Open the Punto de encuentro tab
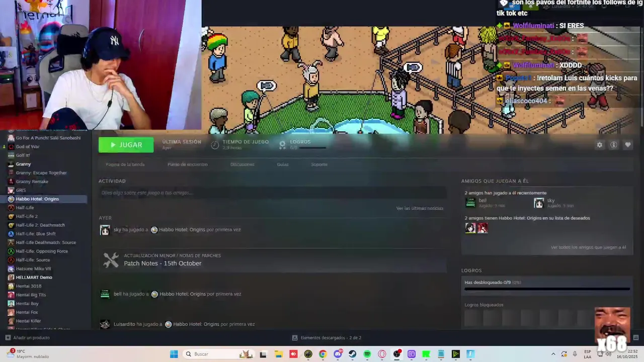The width and height of the screenshot is (644, 362). [x=187, y=164]
